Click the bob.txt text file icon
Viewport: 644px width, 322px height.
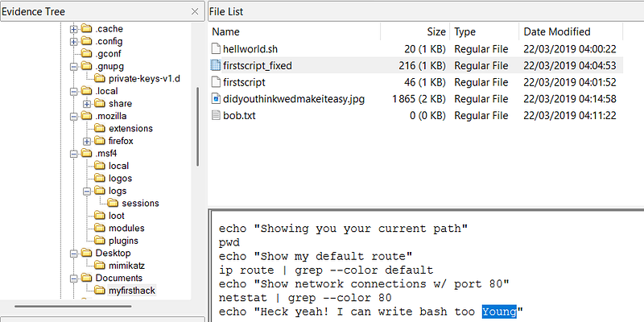[x=215, y=116]
